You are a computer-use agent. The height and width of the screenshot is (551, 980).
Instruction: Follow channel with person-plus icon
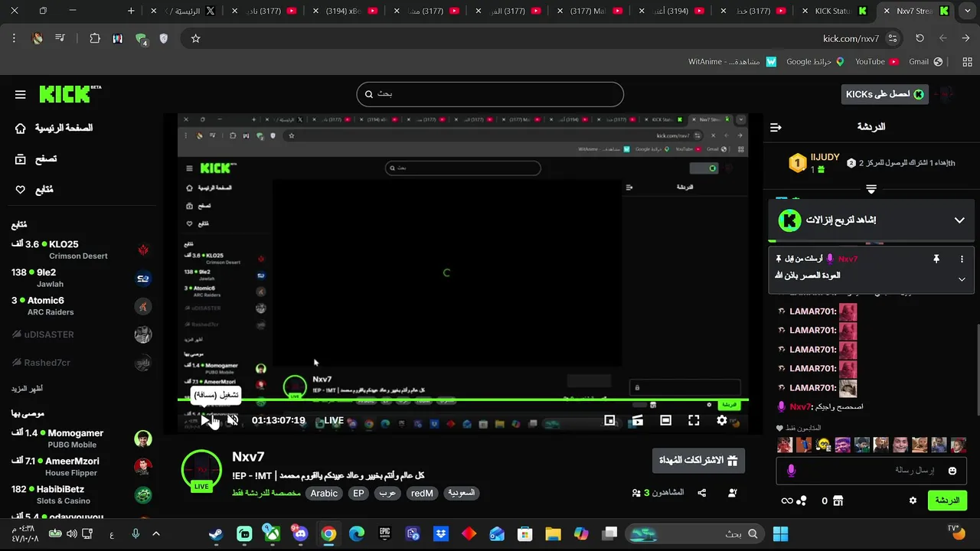point(733,493)
